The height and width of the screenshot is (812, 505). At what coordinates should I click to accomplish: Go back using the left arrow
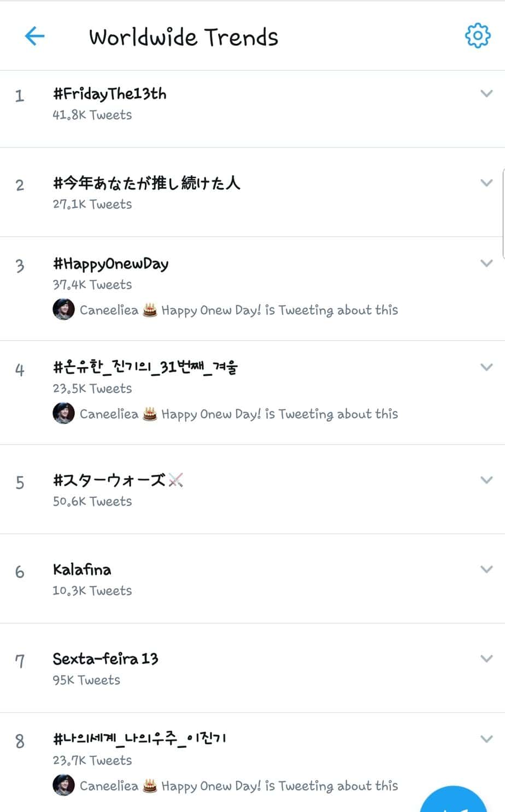tap(34, 37)
